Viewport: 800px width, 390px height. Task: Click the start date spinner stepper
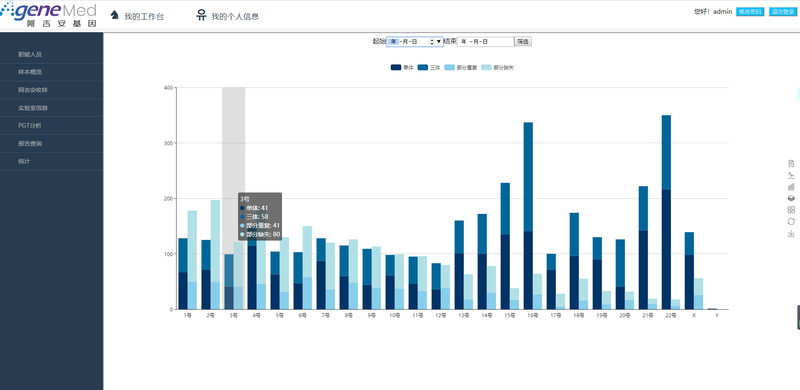point(432,42)
